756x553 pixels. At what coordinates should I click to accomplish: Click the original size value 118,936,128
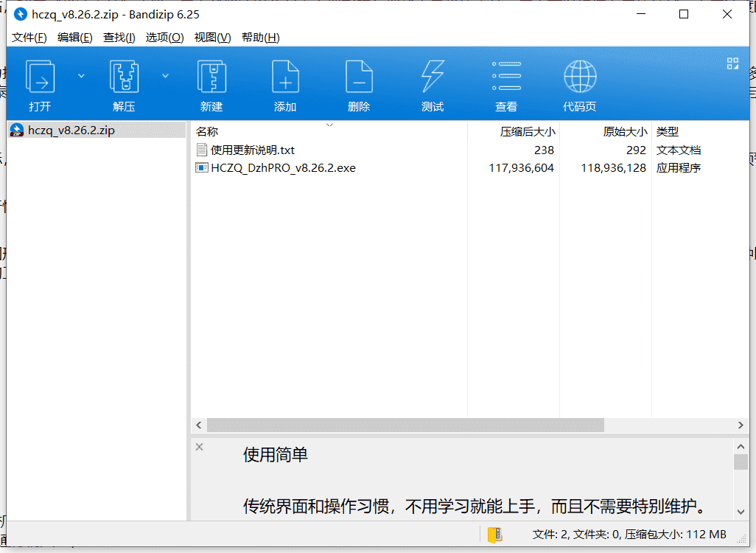pyautogui.click(x=613, y=168)
